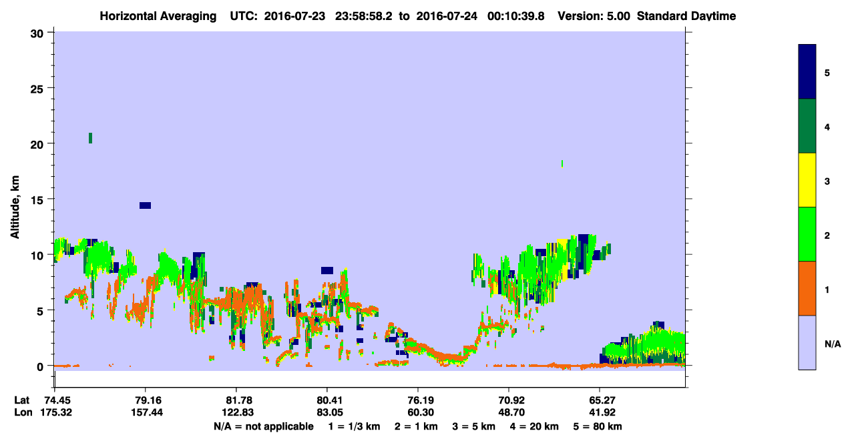Click the yellow colorbar segment labeled 3
The image size is (868, 445).
pos(807,180)
